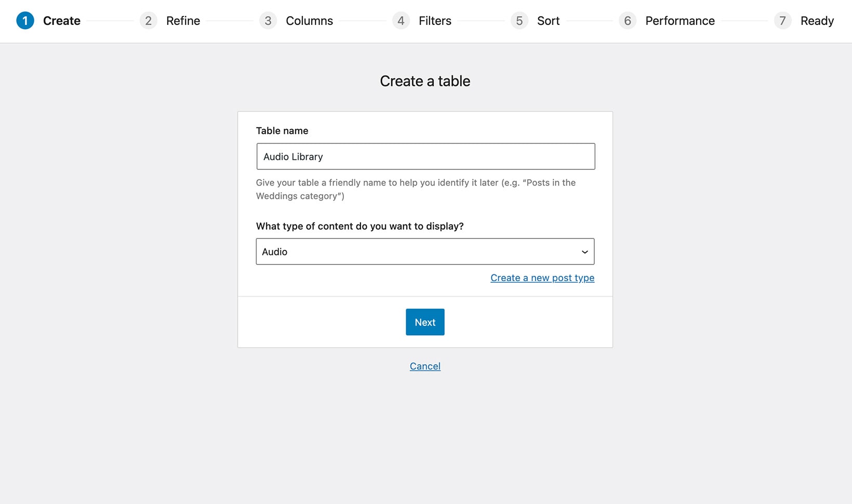Image resolution: width=852 pixels, height=504 pixels.
Task: Open the content type dropdown chevron
Action: point(585,251)
